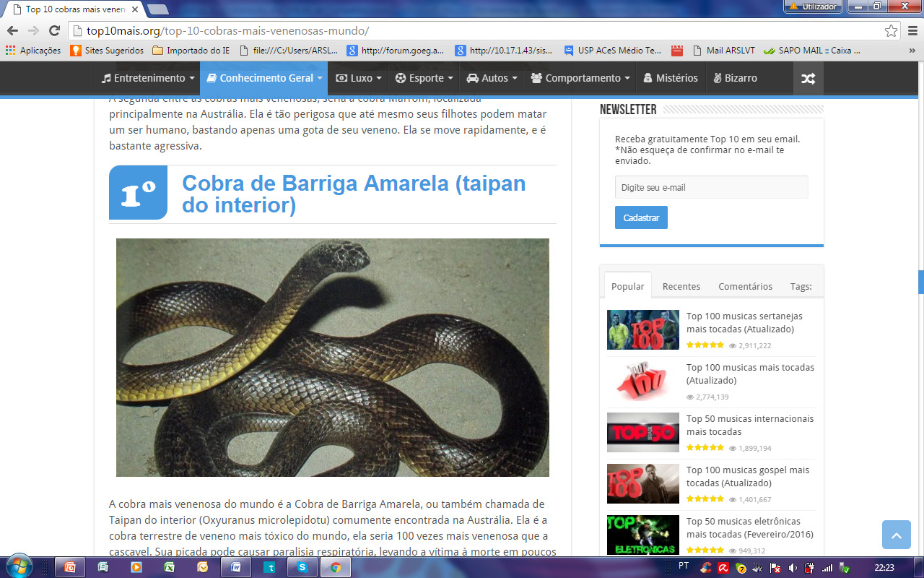Image resolution: width=924 pixels, height=578 pixels.
Task: Open the Mistérios menu item
Action: 670,78
